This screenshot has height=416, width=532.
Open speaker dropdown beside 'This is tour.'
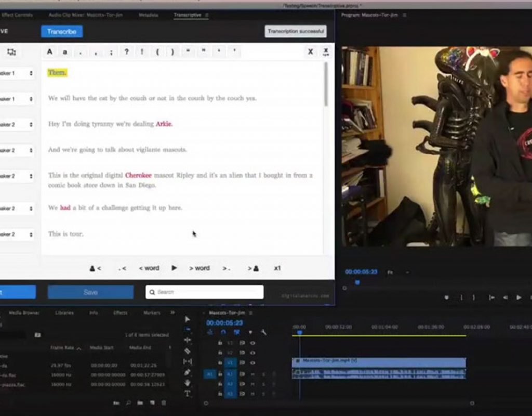tap(16, 235)
